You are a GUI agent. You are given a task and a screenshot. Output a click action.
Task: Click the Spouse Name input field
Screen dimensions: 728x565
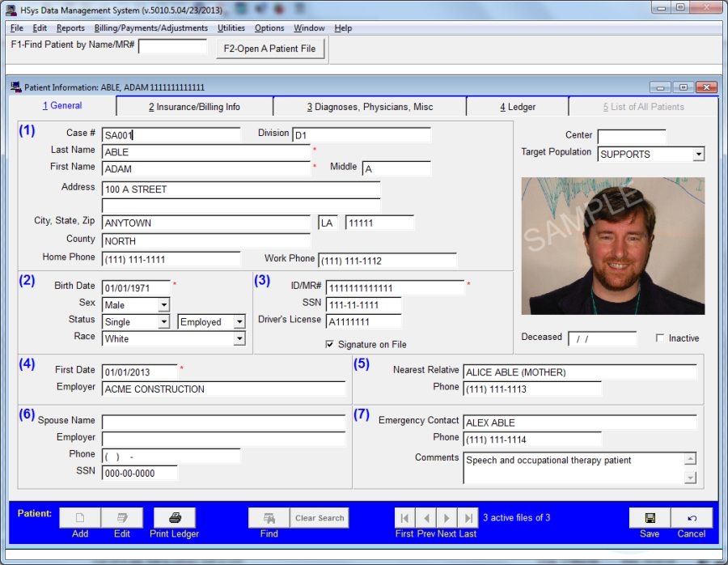pyautogui.click(x=223, y=423)
